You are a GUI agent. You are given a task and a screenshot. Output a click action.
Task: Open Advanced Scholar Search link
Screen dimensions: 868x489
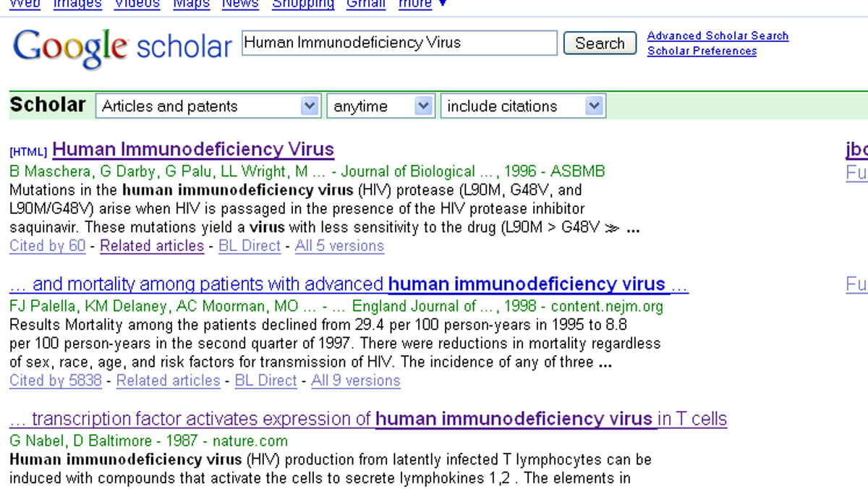coord(718,35)
